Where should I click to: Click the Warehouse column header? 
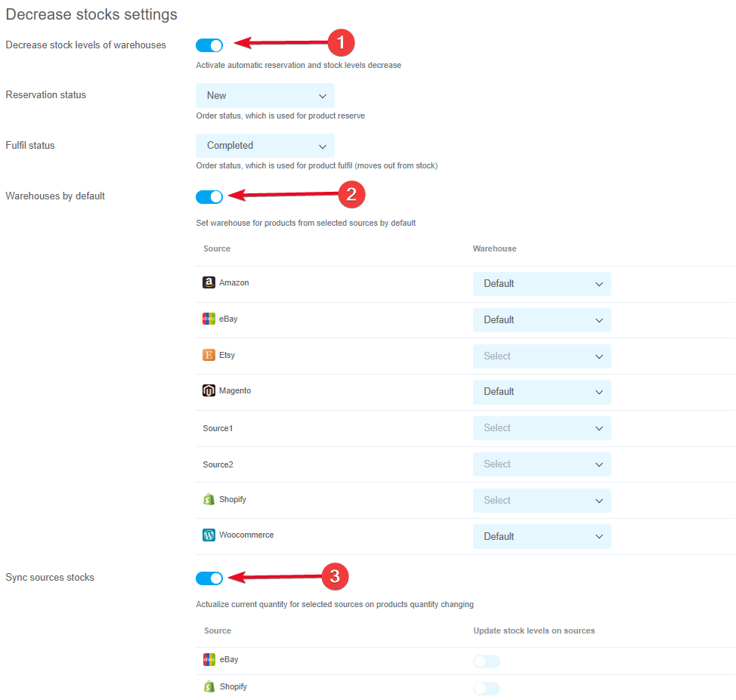[x=494, y=248]
